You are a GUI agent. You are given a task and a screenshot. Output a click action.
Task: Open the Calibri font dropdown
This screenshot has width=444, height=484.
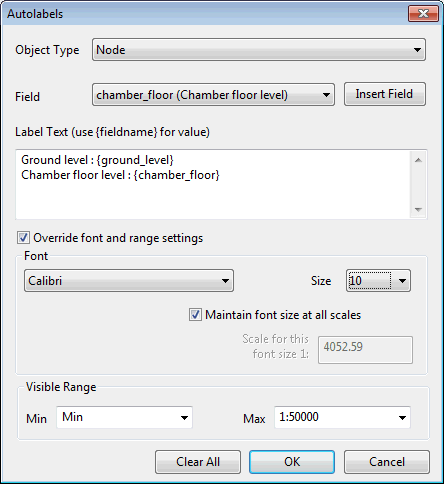click(x=129, y=281)
